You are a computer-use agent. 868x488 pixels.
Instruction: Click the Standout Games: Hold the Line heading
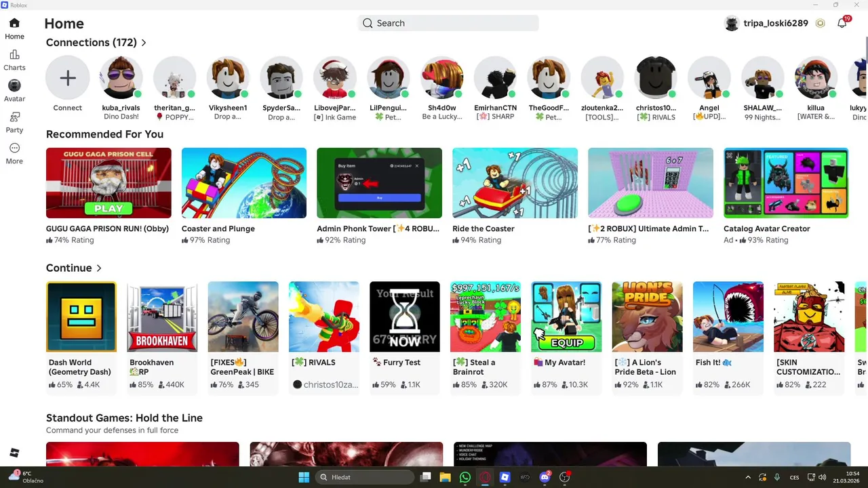pos(124,418)
